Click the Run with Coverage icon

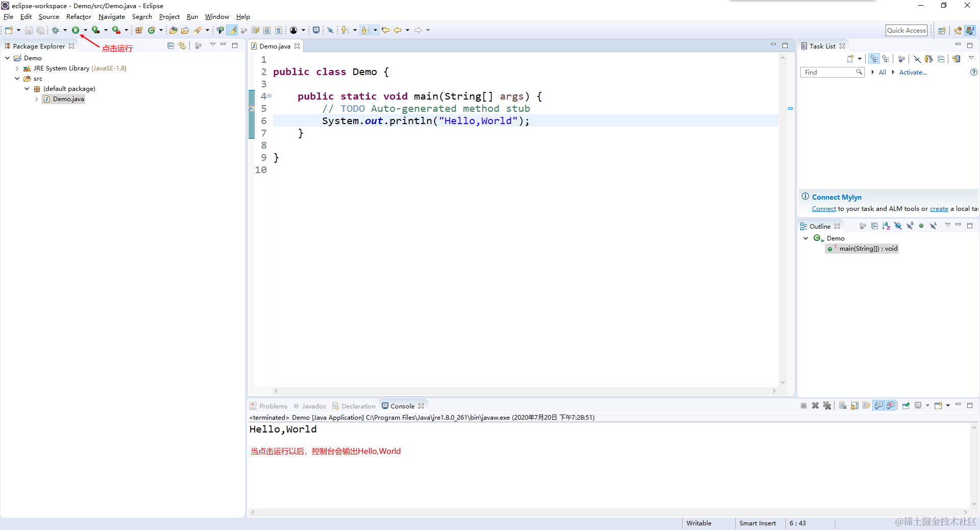coord(95,30)
